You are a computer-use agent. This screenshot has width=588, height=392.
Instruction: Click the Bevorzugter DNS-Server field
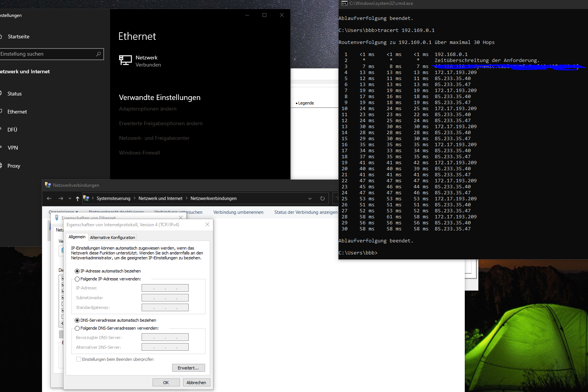click(x=165, y=338)
